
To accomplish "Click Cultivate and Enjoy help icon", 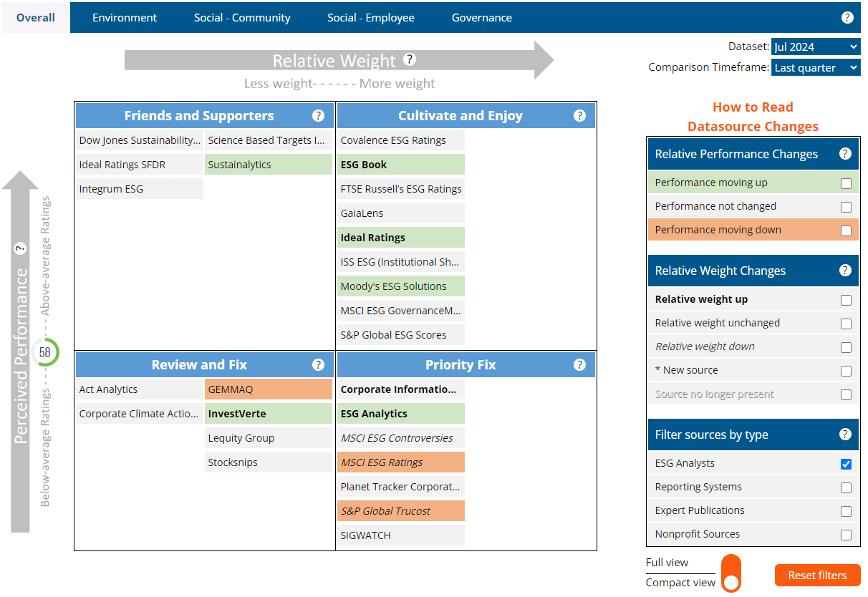I will [580, 116].
